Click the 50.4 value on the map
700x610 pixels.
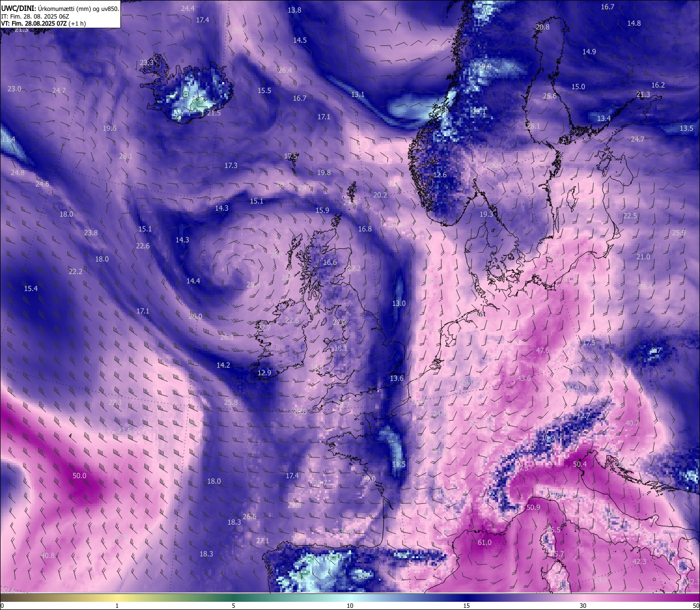click(580, 464)
